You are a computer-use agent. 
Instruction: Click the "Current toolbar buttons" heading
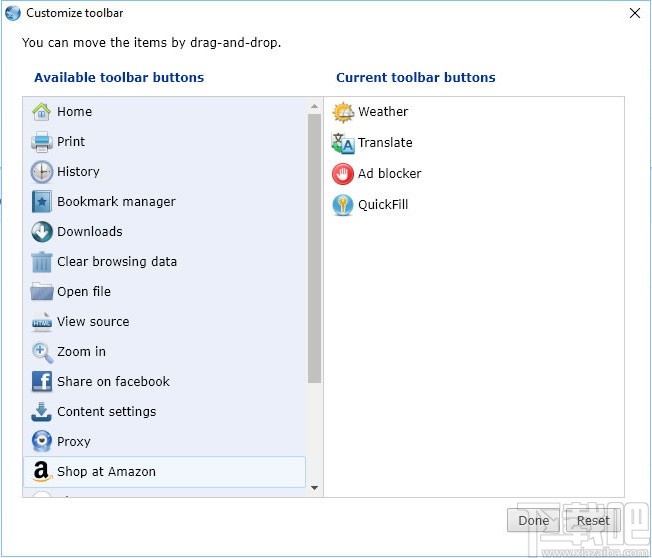416,77
